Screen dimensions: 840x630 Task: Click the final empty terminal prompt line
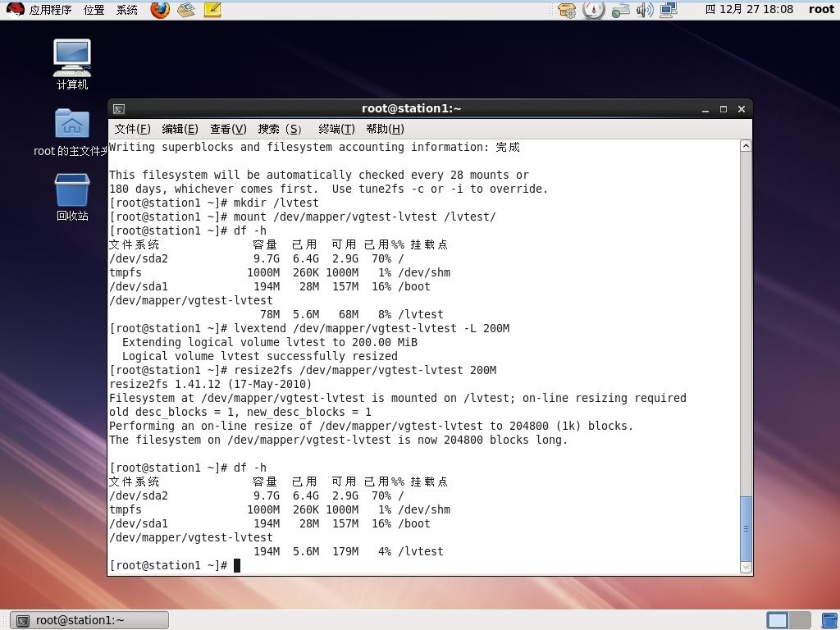coord(175,565)
